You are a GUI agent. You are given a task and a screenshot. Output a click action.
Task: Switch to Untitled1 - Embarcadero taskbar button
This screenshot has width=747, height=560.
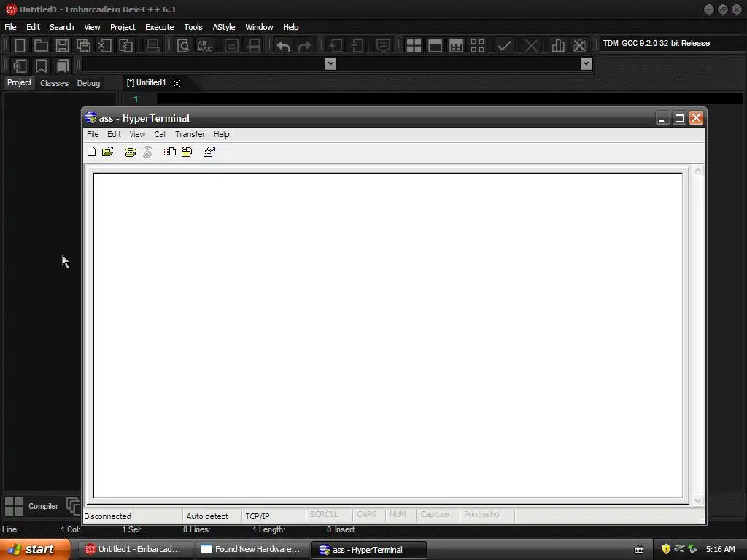pos(134,549)
